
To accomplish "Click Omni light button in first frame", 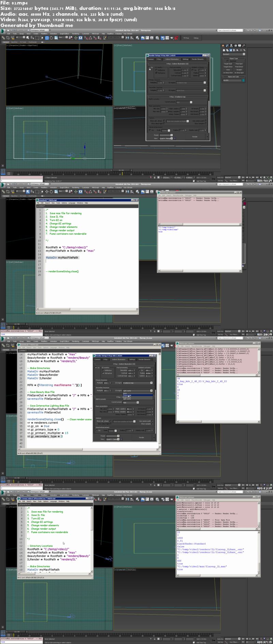I will click(x=228, y=70).
